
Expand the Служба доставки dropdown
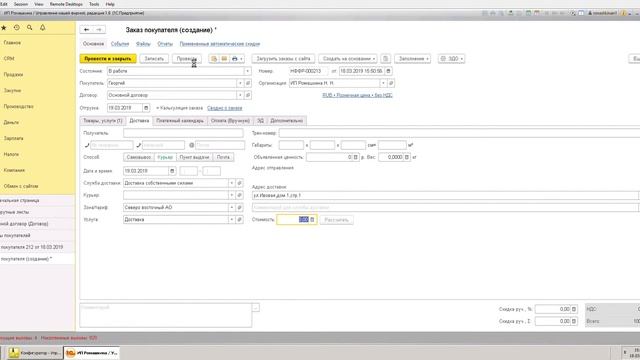click(x=232, y=183)
